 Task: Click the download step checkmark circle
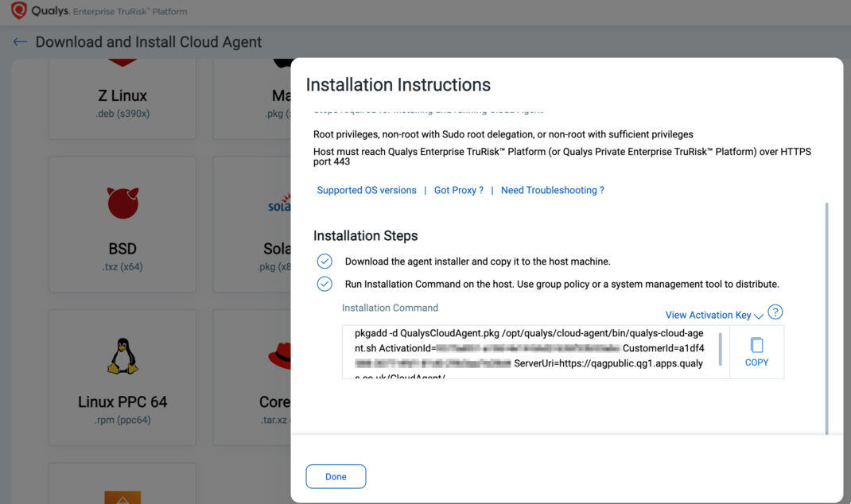324,262
